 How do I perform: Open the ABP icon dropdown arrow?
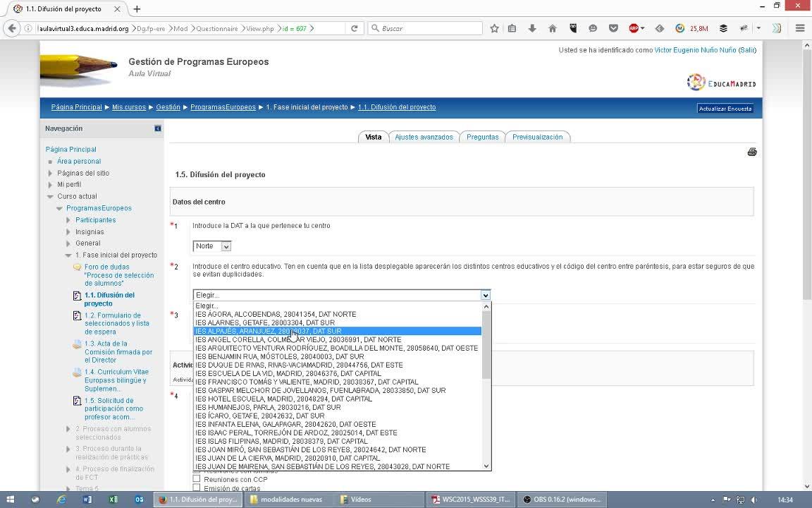pyautogui.click(x=643, y=28)
